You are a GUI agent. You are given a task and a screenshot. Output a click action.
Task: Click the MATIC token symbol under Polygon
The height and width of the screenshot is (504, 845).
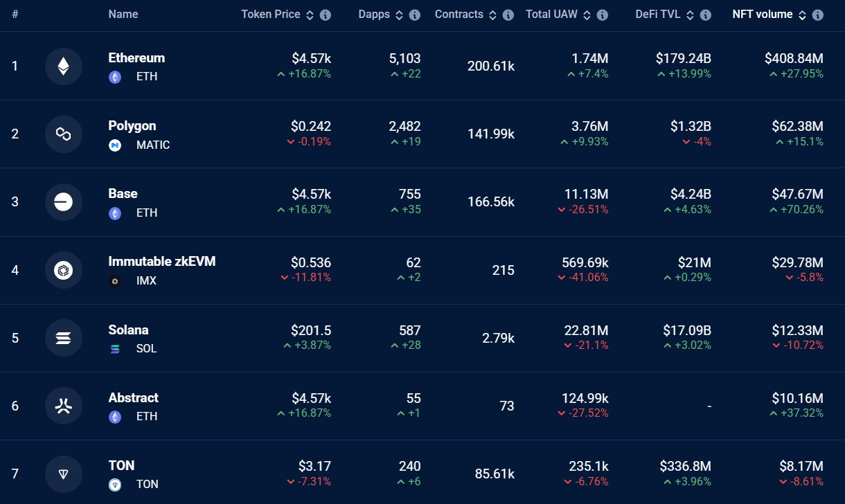coord(152,145)
